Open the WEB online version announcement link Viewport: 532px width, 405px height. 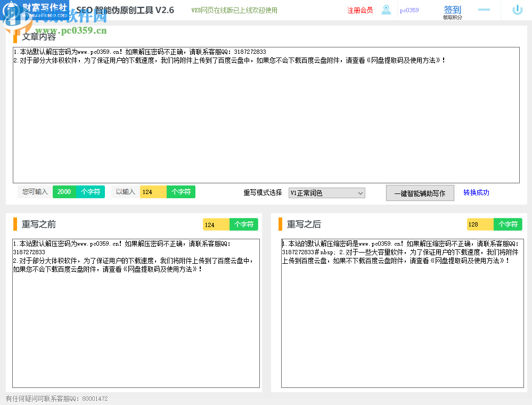pos(234,10)
